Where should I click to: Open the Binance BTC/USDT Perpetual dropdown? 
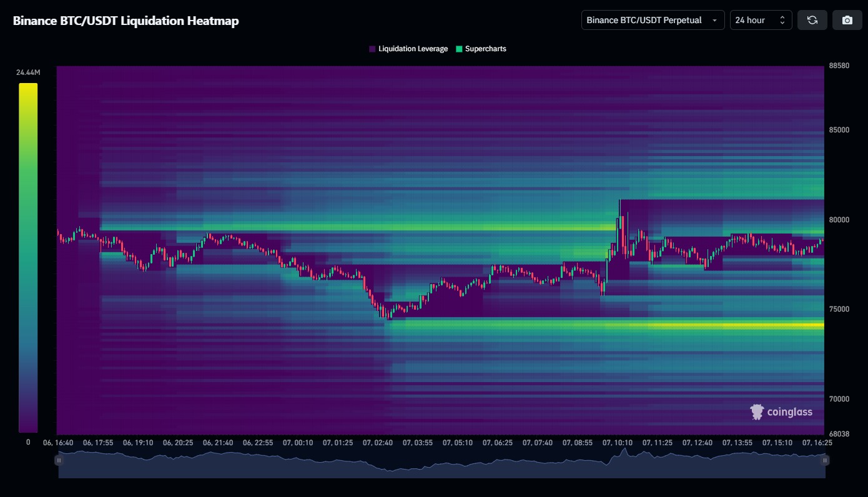pyautogui.click(x=653, y=20)
